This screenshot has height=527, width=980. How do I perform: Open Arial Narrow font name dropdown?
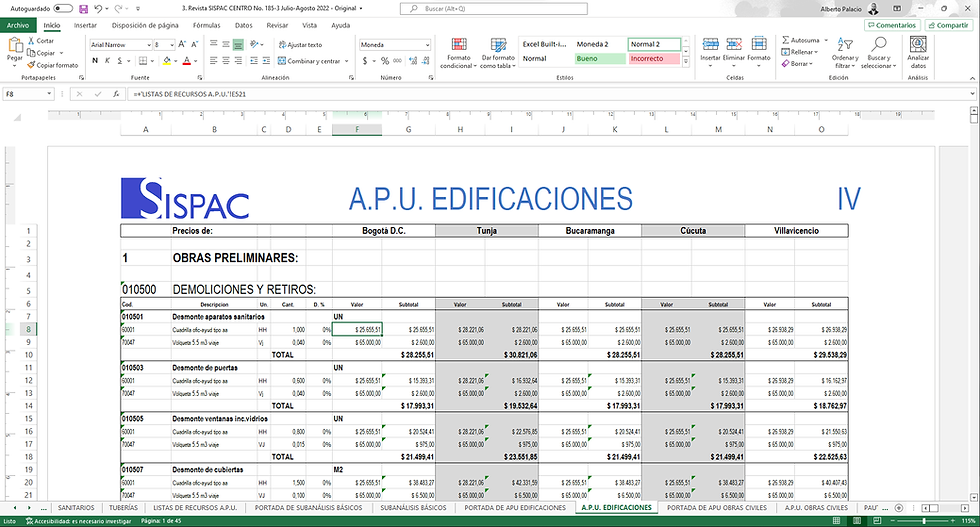(149, 45)
